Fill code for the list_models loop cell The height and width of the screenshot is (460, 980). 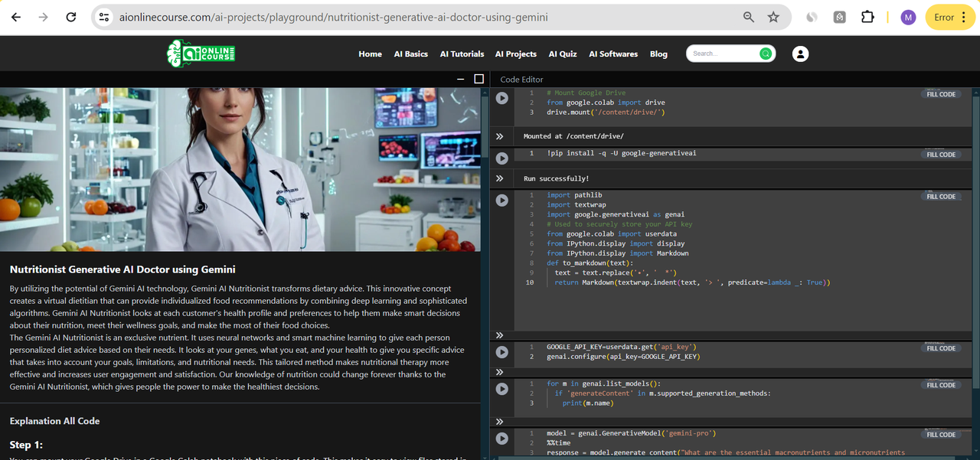coord(941,385)
